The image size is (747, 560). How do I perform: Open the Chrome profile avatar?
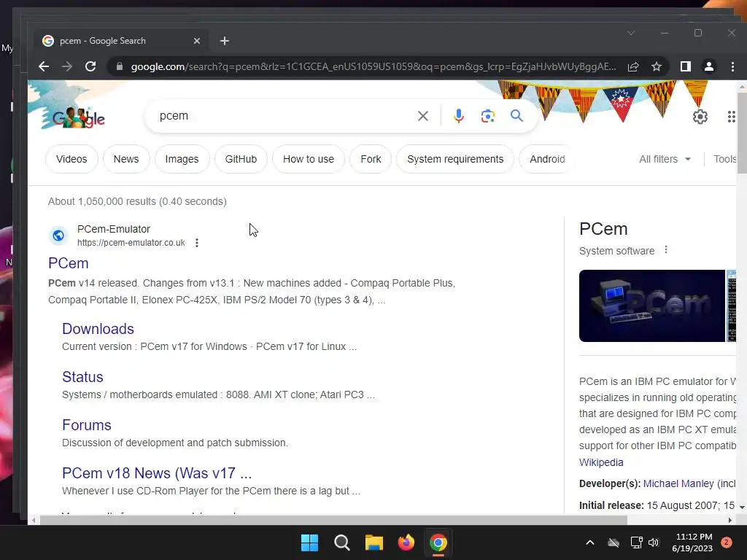(x=709, y=66)
